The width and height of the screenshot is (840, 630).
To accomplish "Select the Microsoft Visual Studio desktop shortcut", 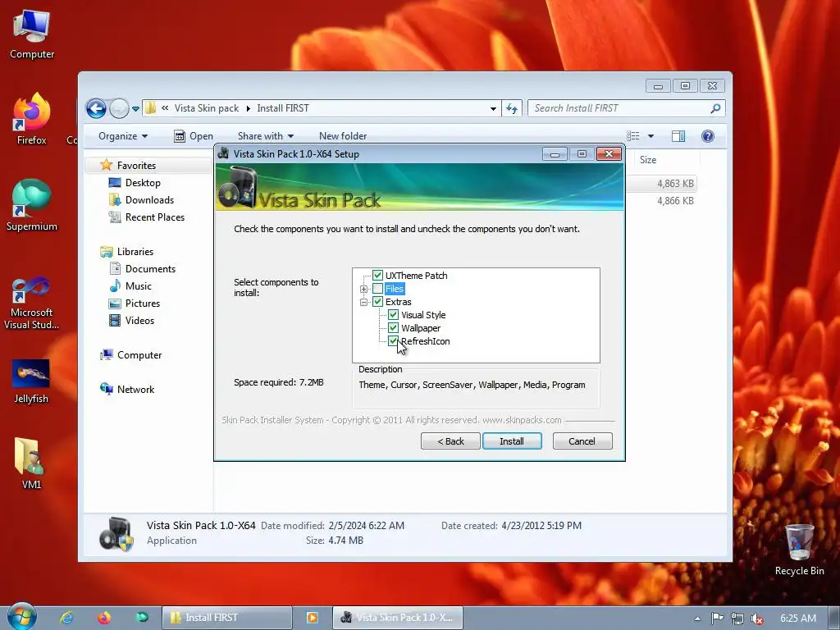I will (32, 304).
